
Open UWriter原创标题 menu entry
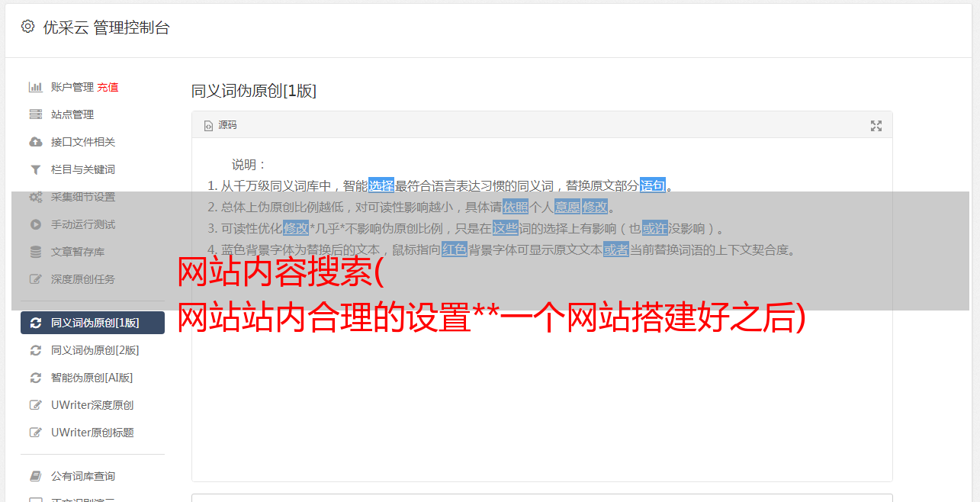pos(92,433)
